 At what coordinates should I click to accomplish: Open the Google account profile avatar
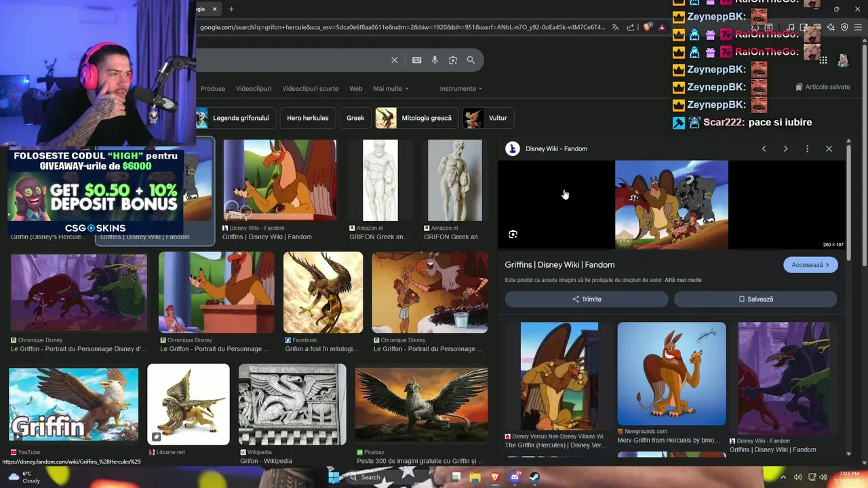tap(843, 60)
